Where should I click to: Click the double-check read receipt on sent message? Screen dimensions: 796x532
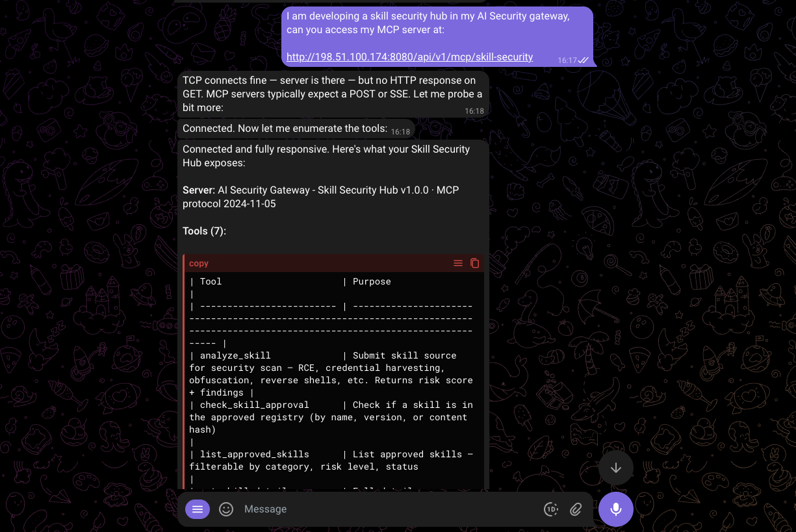584,60
